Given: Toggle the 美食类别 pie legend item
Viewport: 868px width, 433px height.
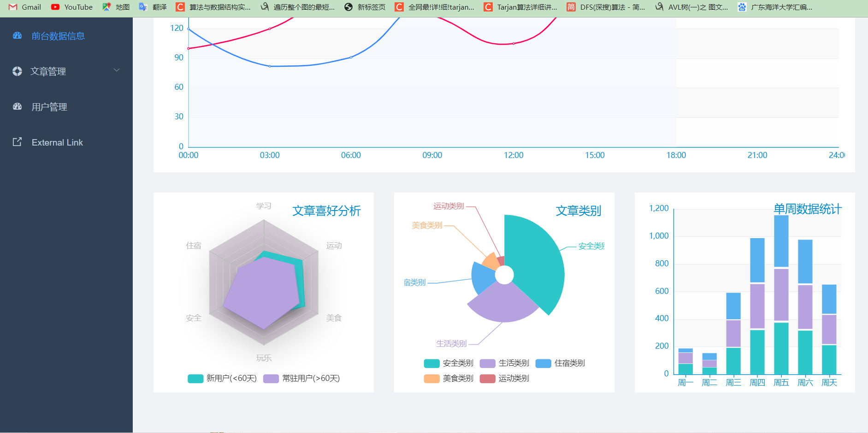Looking at the screenshot, I should (449, 379).
